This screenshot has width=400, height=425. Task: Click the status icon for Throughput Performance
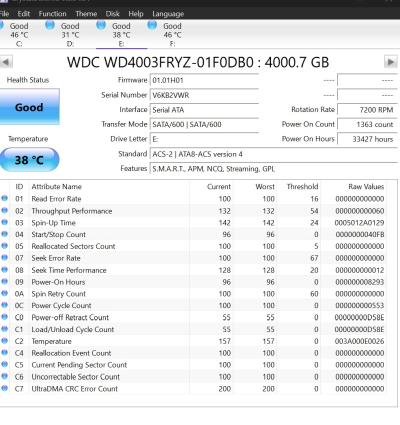coord(5,210)
